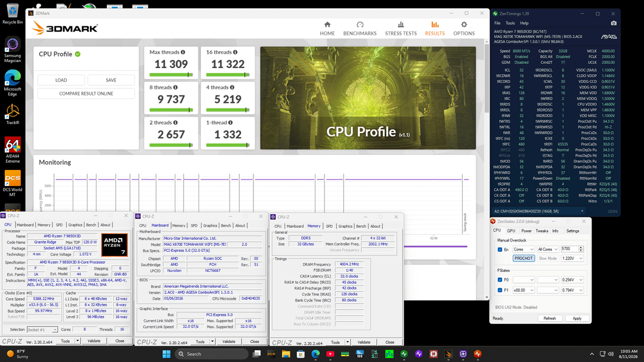Click COMPARE RESULT ONLINE
Screen dimensions: 644x362
click(x=86, y=94)
